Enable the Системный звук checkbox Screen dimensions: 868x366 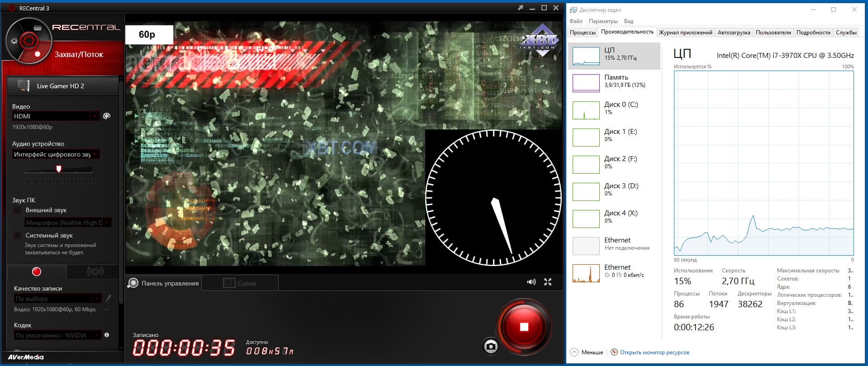(x=17, y=236)
